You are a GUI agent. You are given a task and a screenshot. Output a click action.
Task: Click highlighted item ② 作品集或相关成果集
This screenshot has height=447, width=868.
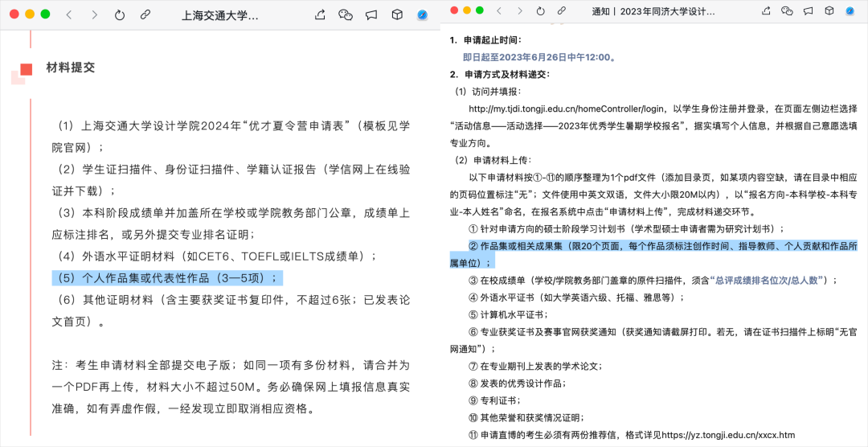coord(653,254)
